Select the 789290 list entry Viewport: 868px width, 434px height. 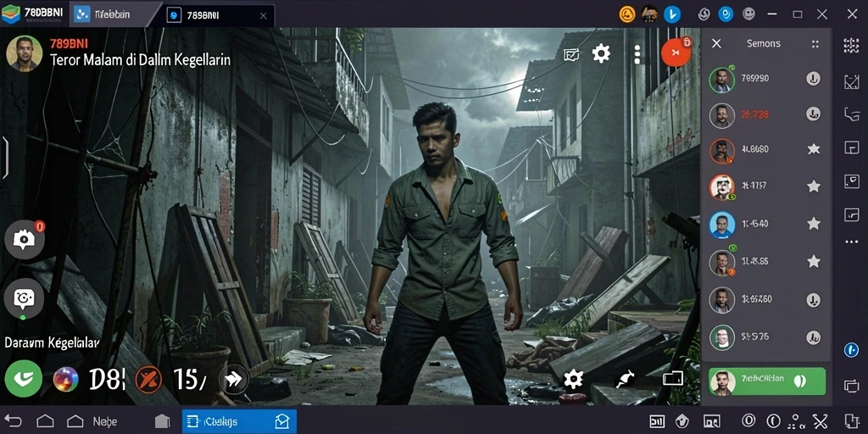point(765,79)
